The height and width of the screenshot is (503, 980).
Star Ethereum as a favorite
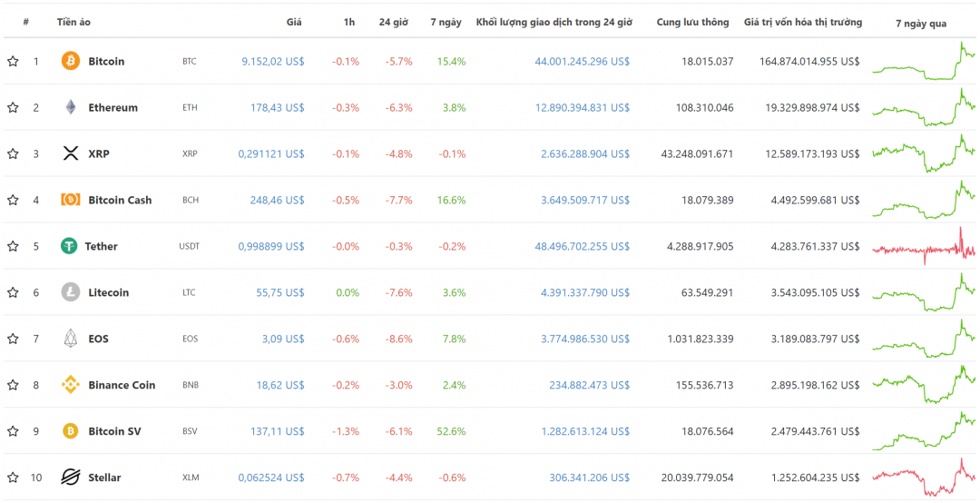(13, 108)
